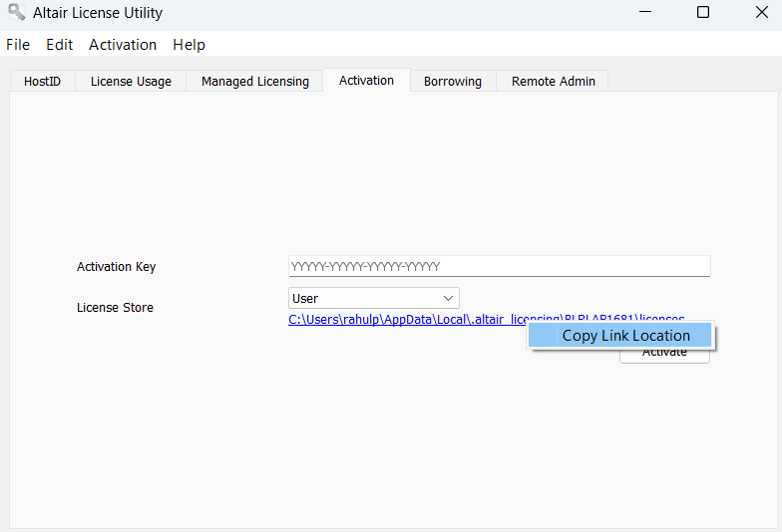The width and height of the screenshot is (782, 532).
Task: Expand the License Store User dropdown
Action: [373, 298]
